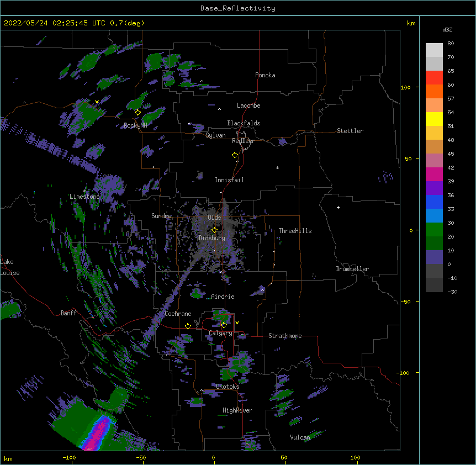
Task: Select the slate purple 0-10 dBZ legend swatch
Action: click(434, 257)
